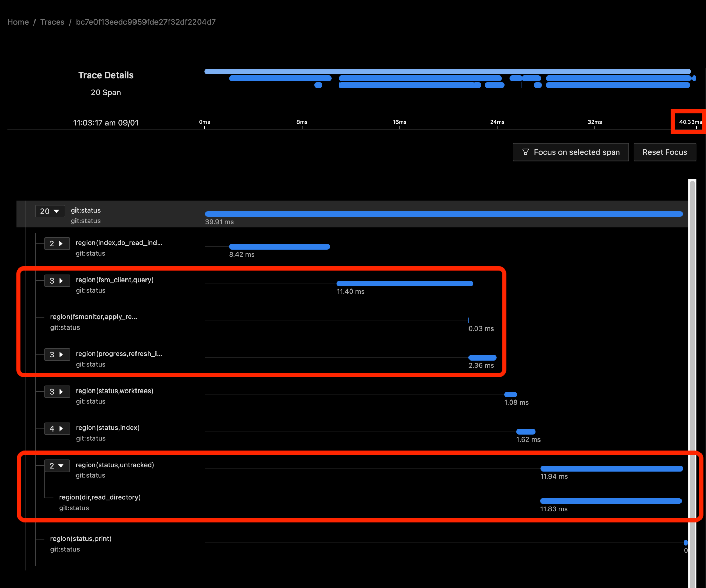Expand the region(fsm_client,query) span children
Screen dimensions: 706x588
pyautogui.click(x=57, y=281)
